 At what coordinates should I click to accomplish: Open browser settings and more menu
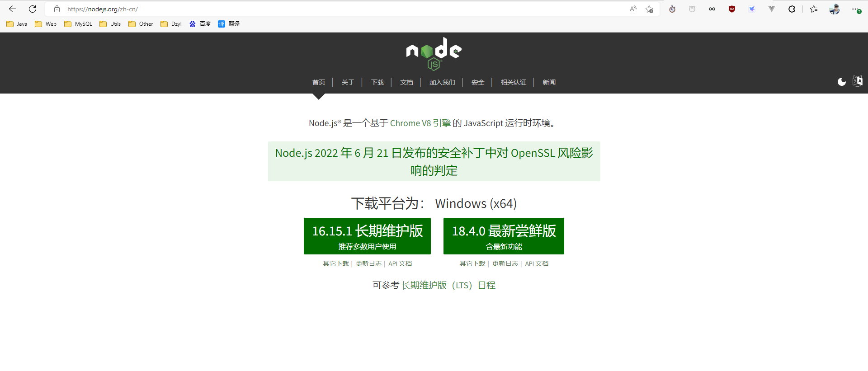[856, 9]
